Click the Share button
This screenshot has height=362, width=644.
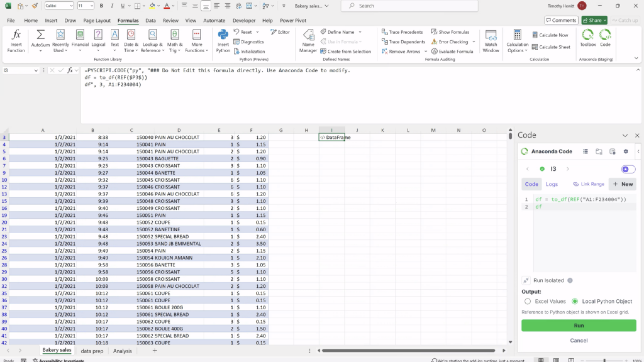pyautogui.click(x=594, y=20)
